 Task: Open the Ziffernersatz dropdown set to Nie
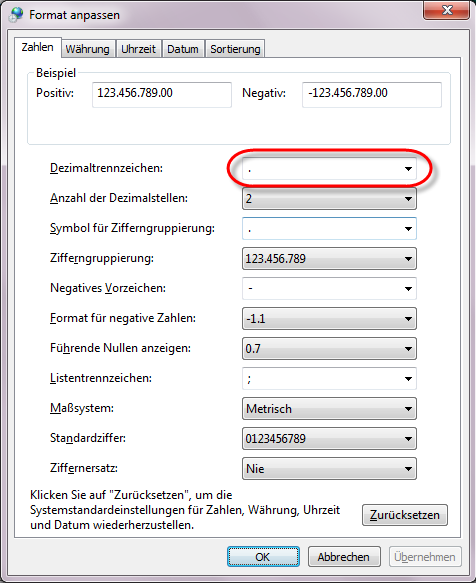(x=329, y=468)
